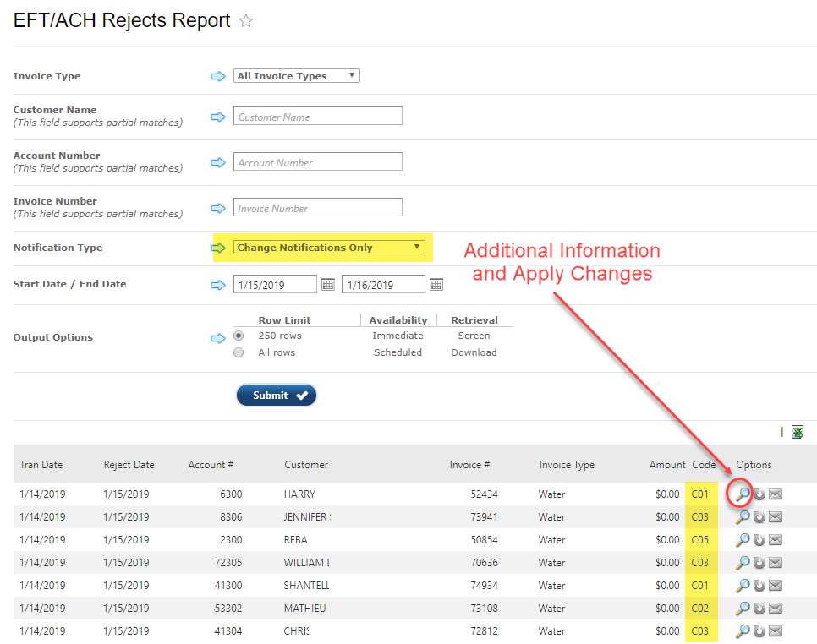Export results using the Excel icon
Screen dimensions: 817x644
tap(798, 432)
